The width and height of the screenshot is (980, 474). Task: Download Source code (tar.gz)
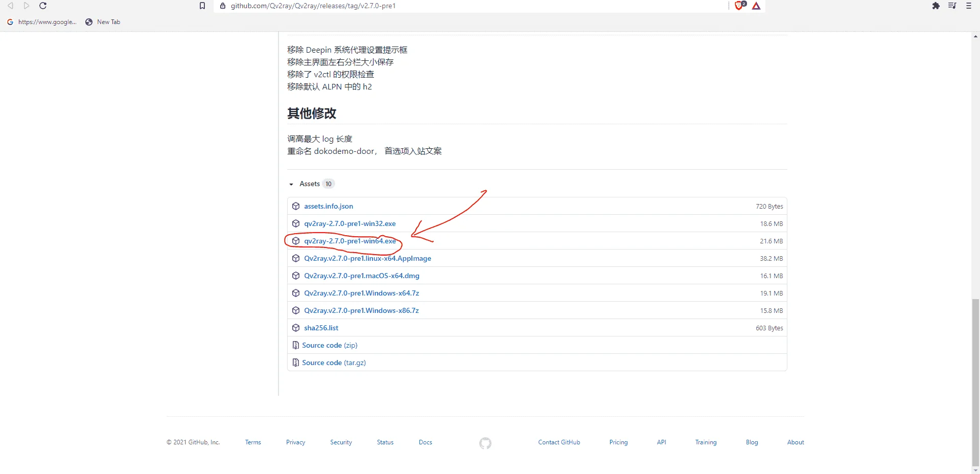334,363
